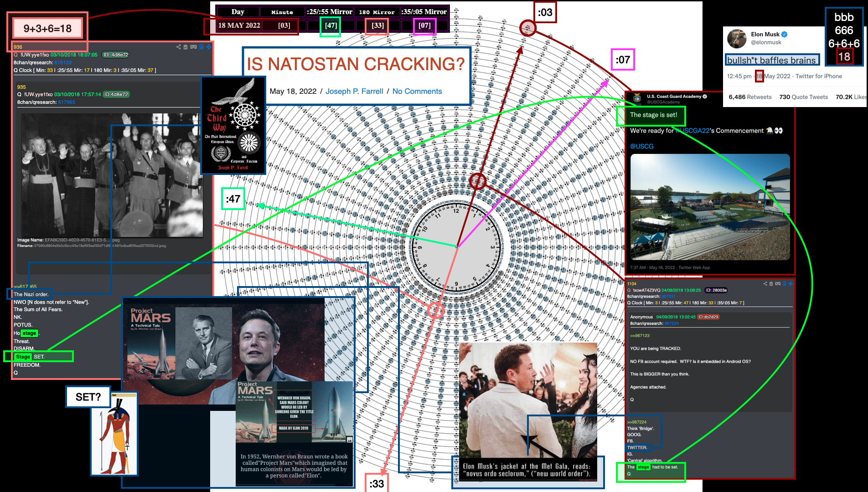Open the Egyptian Set deity illustration
The height and width of the screenshot is (492, 868).
(x=114, y=434)
